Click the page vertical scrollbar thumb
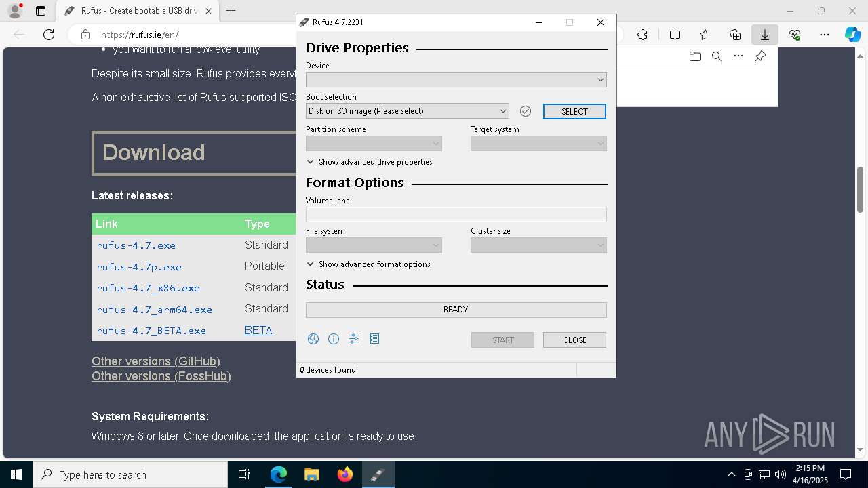868x488 pixels. coord(861,190)
